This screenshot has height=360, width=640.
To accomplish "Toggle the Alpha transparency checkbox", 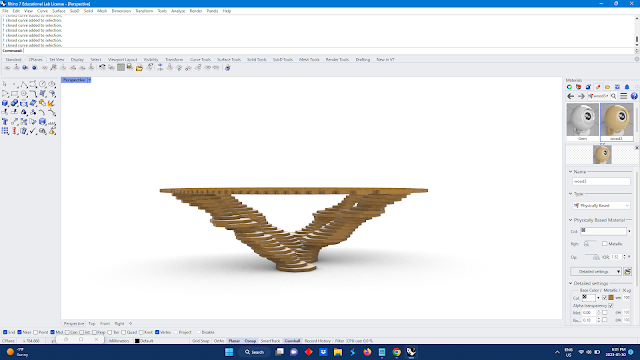I will pos(611,305).
